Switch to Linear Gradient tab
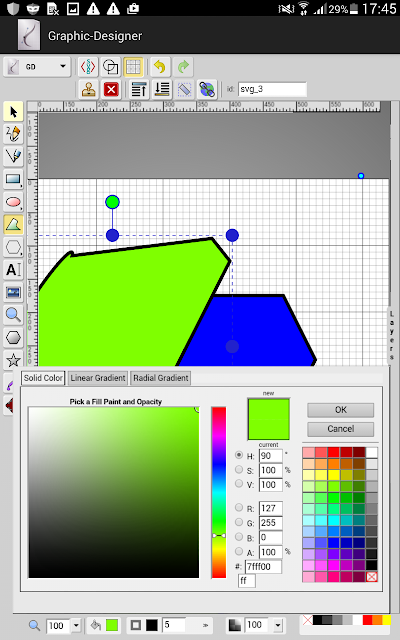The image size is (400, 640). tap(98, 378)
